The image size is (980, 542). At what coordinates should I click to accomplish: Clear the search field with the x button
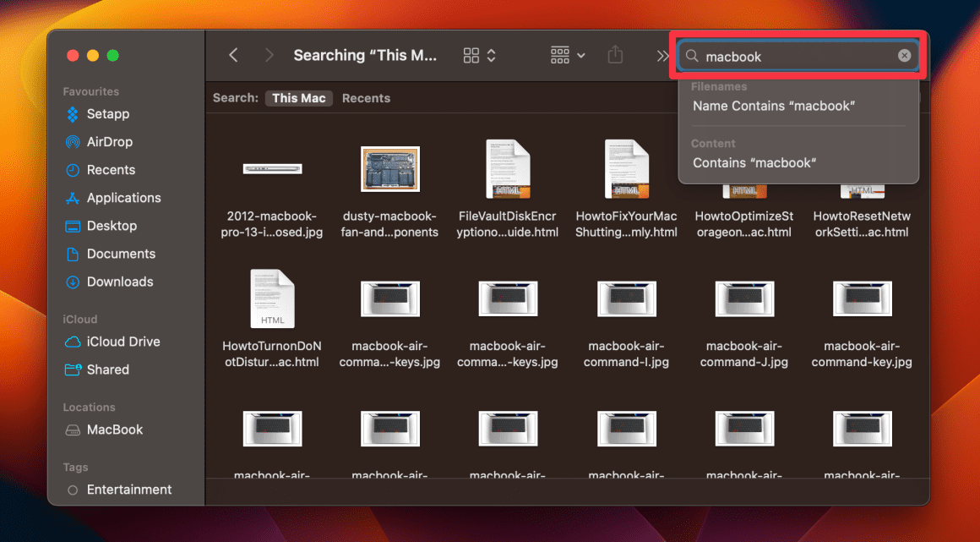pos(904,55)
